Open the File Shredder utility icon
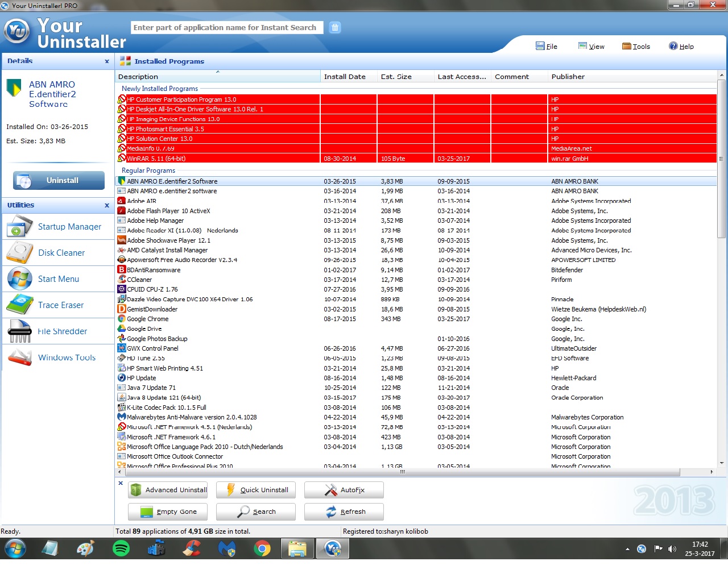728x582 pixels. coord(20,331)
